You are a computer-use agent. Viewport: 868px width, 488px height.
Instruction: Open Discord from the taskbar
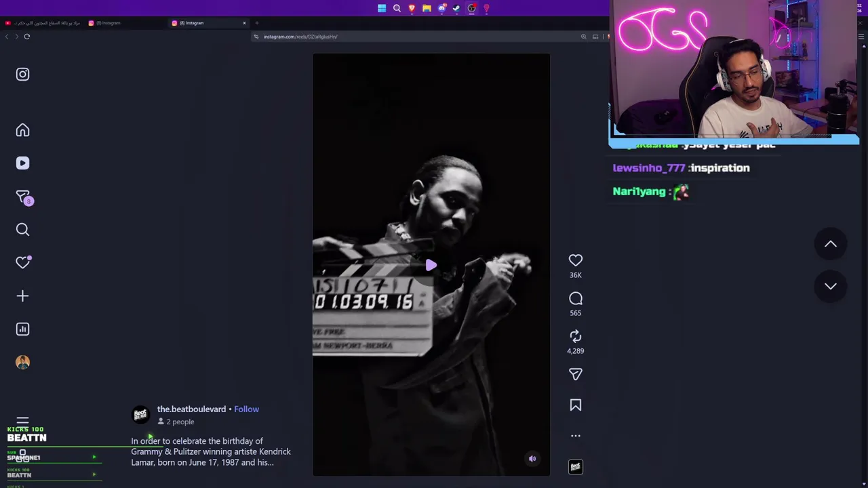(x=441, y=8)
